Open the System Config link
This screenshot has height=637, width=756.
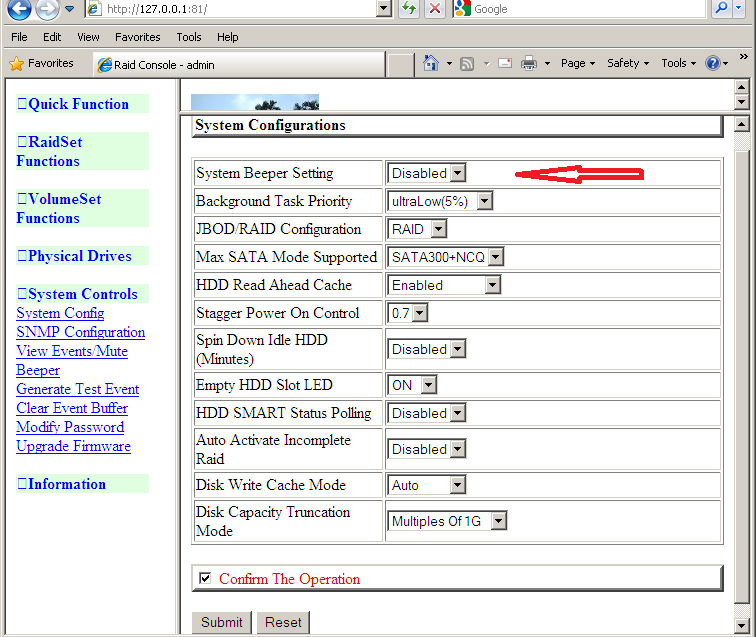(x=60, y=313)
